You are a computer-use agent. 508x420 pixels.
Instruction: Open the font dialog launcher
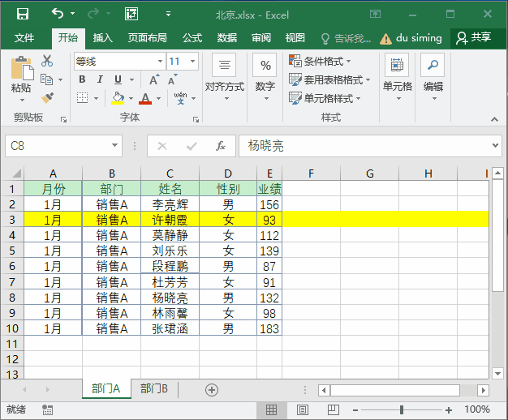(196, 119)
